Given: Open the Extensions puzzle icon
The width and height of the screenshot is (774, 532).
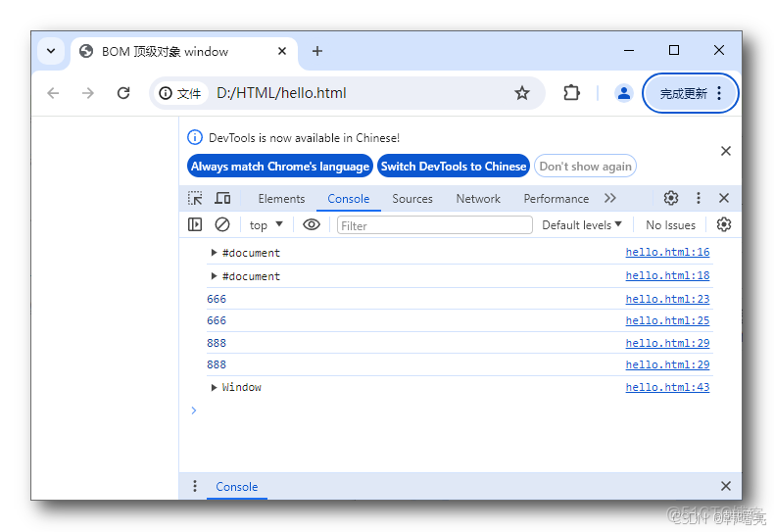Looking at the screenshot, I should pos(571,93).
